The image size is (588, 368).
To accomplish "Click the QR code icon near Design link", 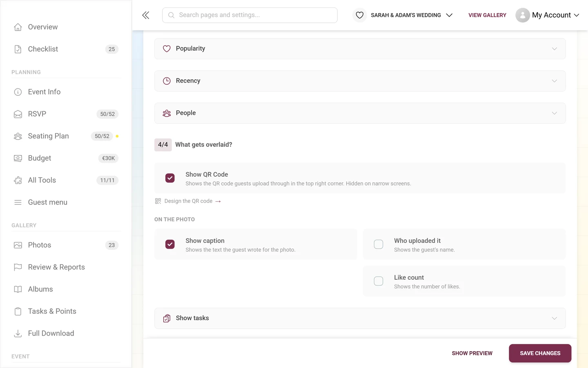I will tap(158, 201).
